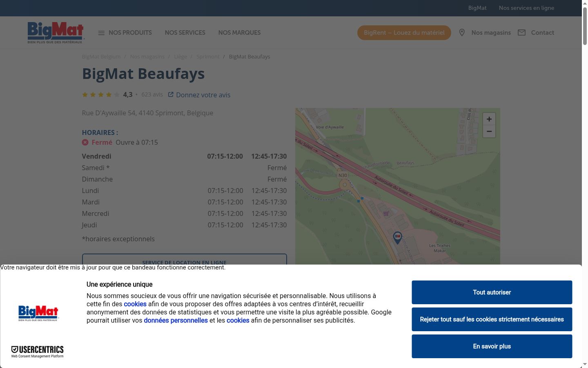Zoom in on the map with plus button
This screenshot has height=368, width=588.
[489, 119]
